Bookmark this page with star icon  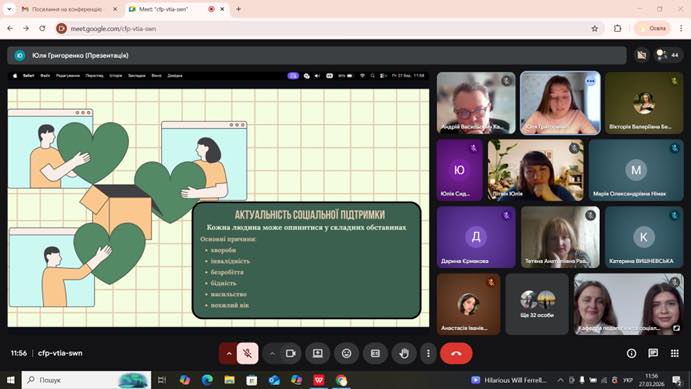(x=594, y=28)
